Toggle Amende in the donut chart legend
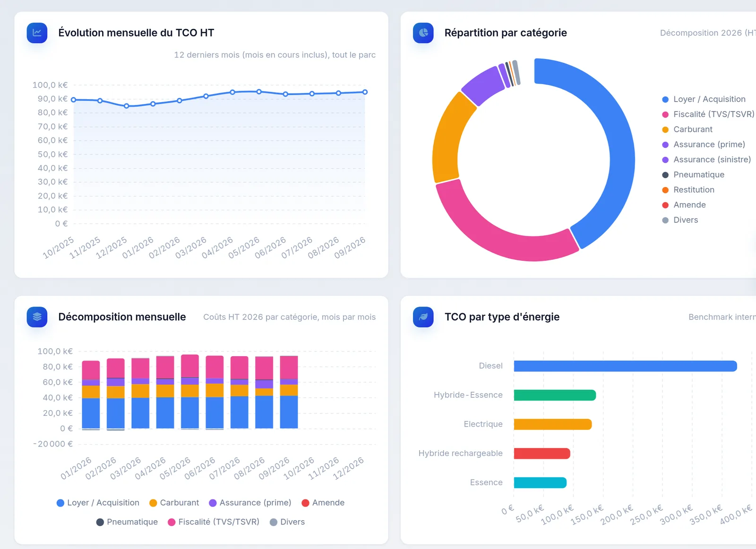The width and height of the screenshot is (756, 549). (x=684, y=205)
